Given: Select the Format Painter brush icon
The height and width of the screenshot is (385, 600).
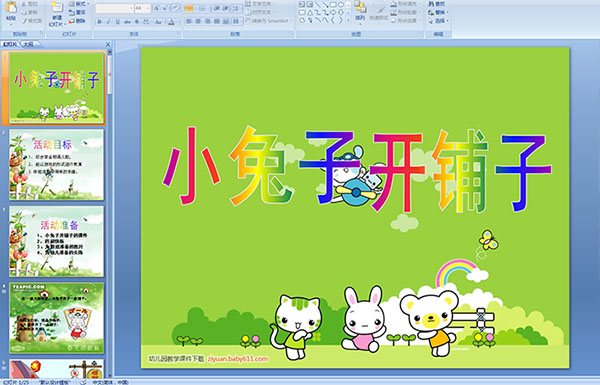Looking at the screenshot, I should [25, 21].
